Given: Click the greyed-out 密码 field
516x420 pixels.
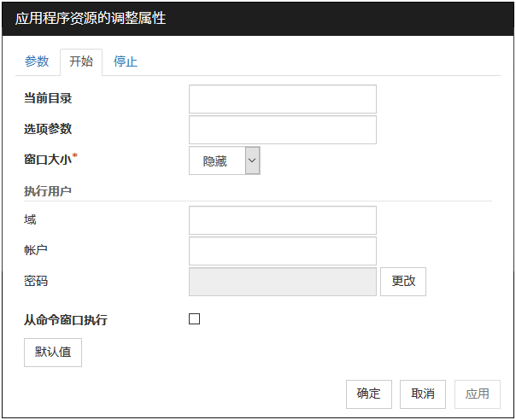Looking at the screenshot, I should (282, 282).
